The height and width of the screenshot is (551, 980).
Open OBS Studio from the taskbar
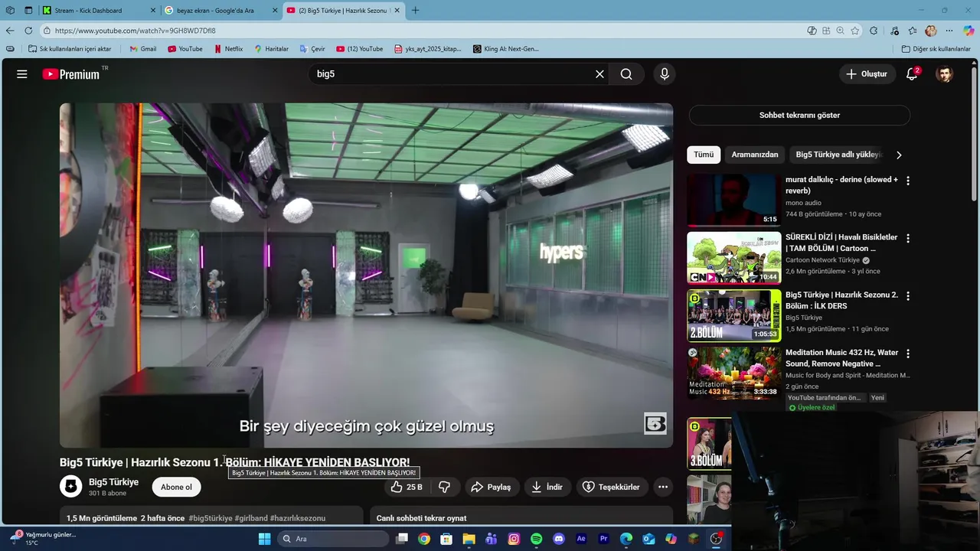tap(716, 539)
